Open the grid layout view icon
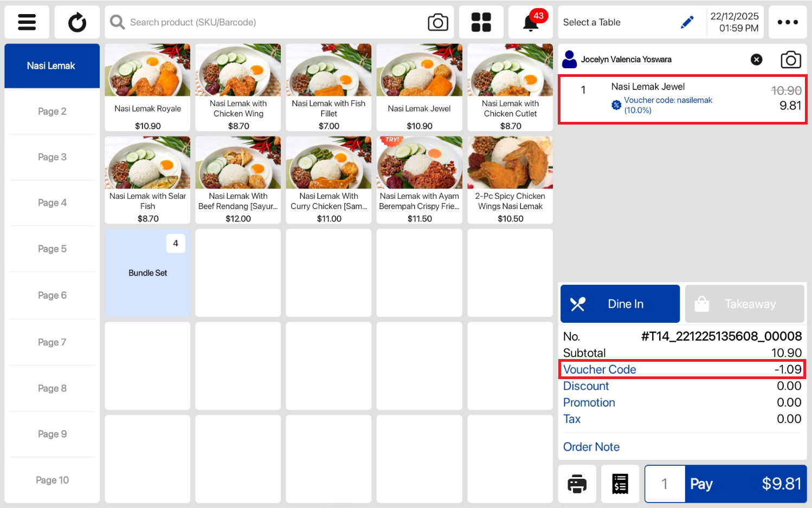This screenshot has width=812, height=508. pyautogui.click(x=481, y=22)
